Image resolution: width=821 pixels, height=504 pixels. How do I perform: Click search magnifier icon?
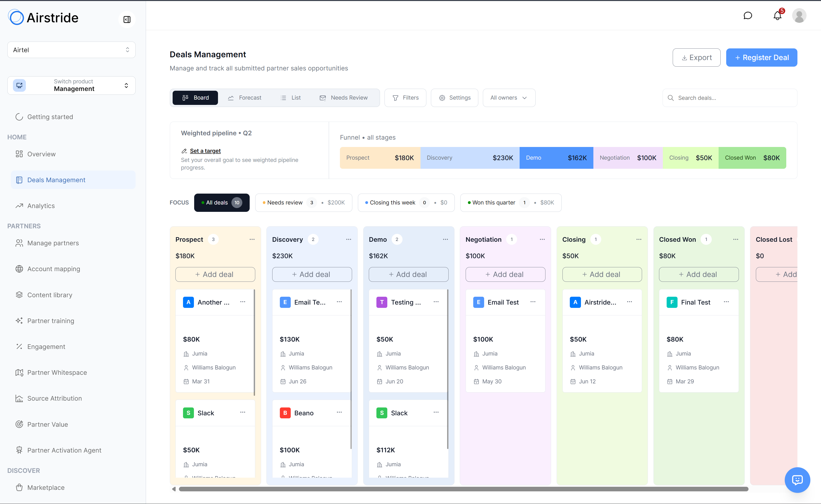670,98
